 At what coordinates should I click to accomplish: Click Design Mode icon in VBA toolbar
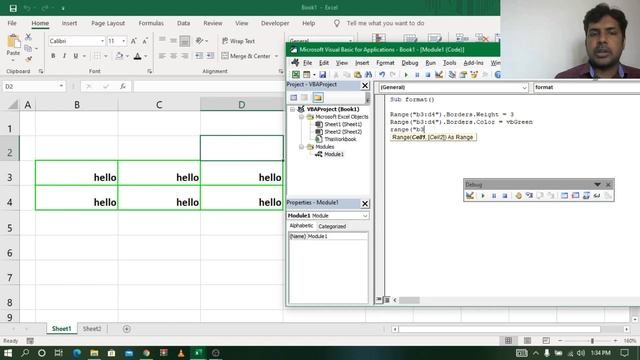(439, 75)
